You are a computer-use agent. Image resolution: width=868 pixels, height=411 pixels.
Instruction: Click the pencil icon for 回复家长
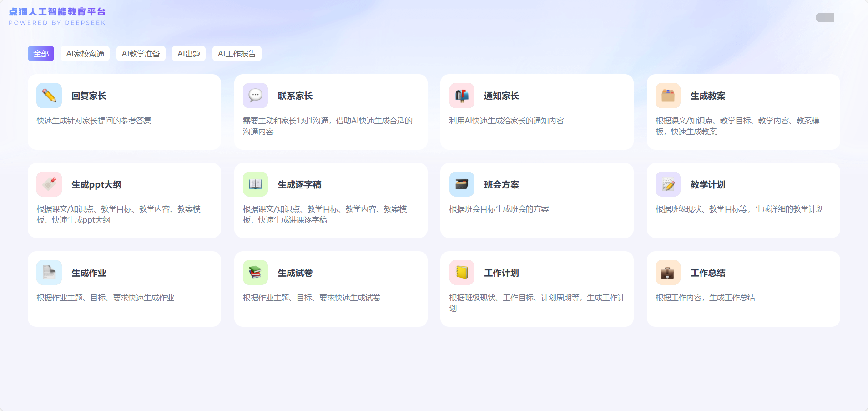point(49,96)
